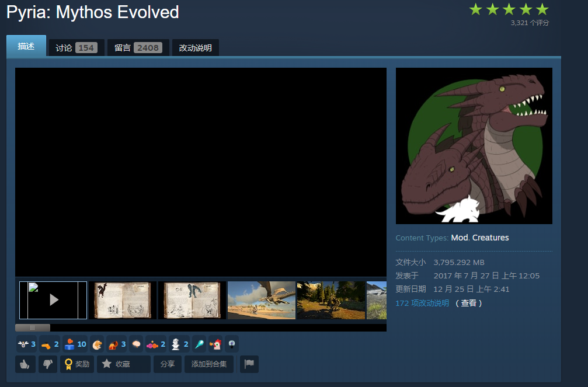Click the thumbnail strip horizontal scrollbar handle
Image resolution: width=588 pixels, height=387 pixels.
[x=33, y=327]
